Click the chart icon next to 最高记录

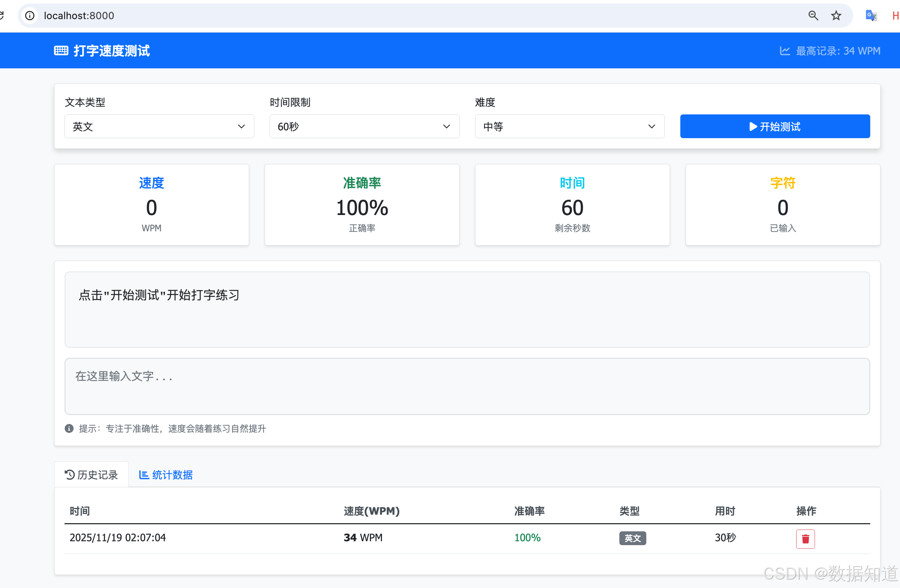(x=785, y=50)
